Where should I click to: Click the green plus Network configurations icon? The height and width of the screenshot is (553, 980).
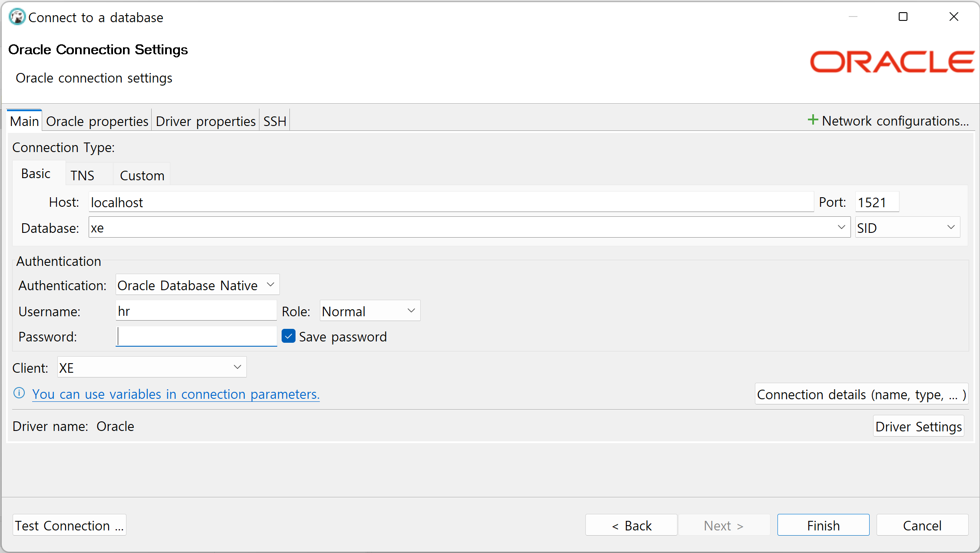pyautogui.click(x=813, y=120)
